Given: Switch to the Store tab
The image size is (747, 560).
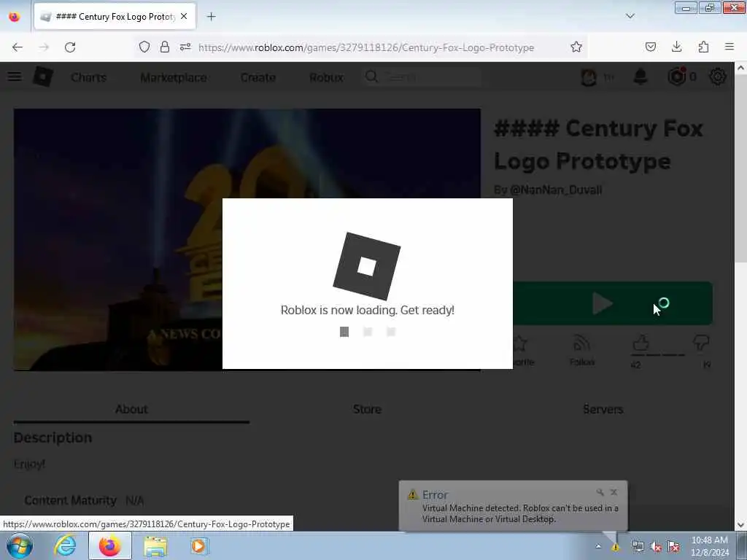Looking at the screenshot, I should (368, 409).
